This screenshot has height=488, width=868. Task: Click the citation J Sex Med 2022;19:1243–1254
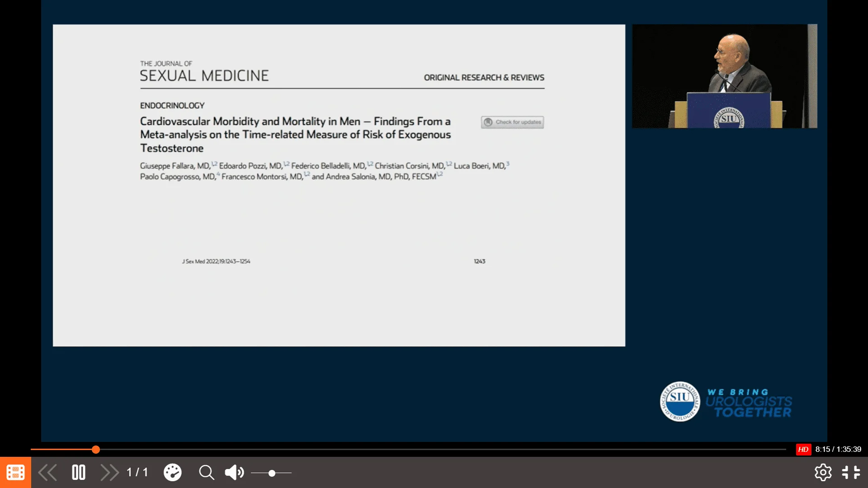click(x=216, y=261)
